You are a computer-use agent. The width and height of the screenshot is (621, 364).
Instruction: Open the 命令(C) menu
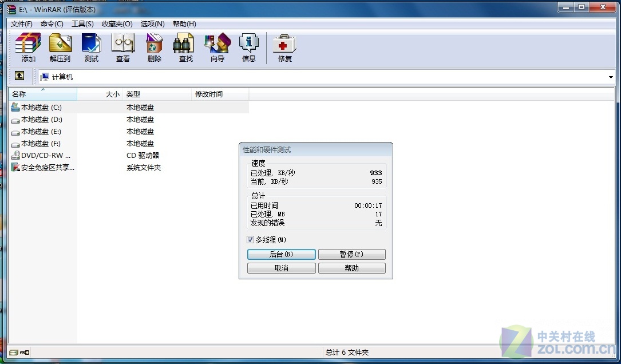tap(52, 24)
